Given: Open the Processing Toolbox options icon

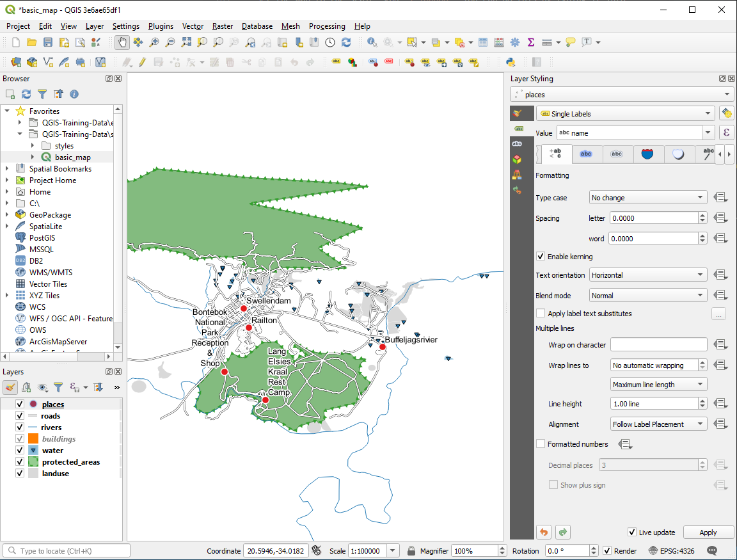Looking at the screenshot, I should pyautogui.click(x=514, y=42).
